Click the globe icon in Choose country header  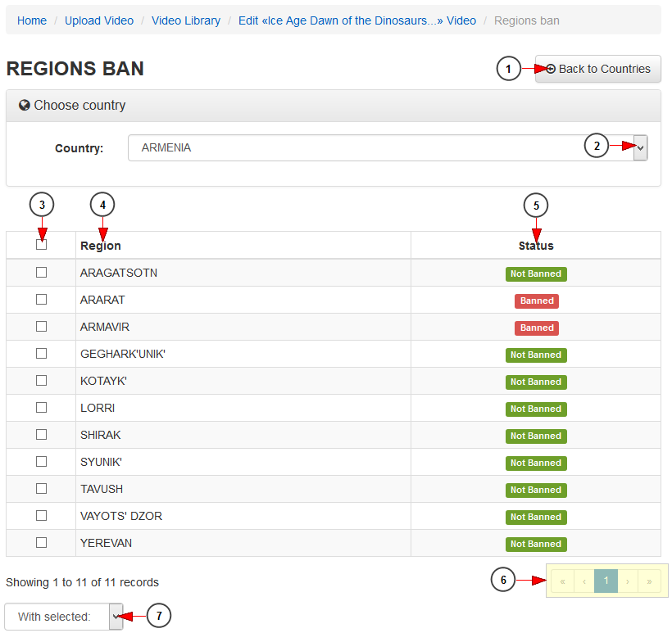tap(25, 106)
